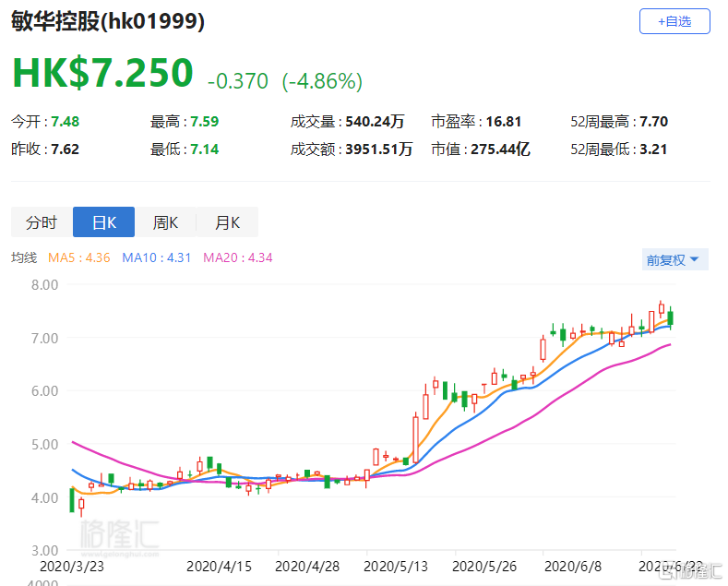Click the 均线 label
Image resolution: width=728 pixels, height=586 pixels.
[24, 257]
